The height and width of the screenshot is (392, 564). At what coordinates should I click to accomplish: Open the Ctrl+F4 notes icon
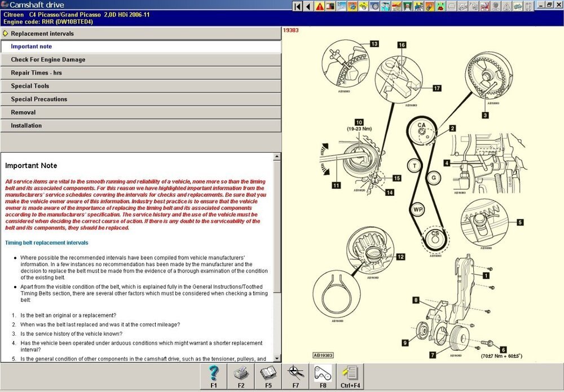click(350, 376)
